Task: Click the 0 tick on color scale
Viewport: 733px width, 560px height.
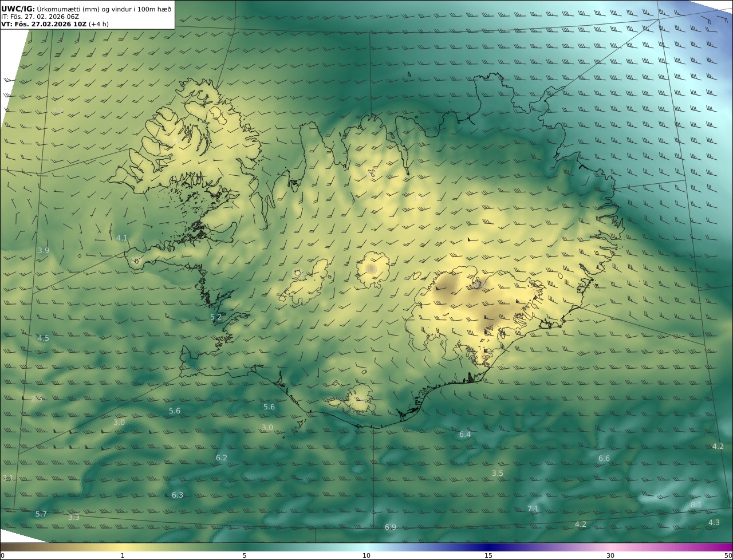Action: [2, 555]
